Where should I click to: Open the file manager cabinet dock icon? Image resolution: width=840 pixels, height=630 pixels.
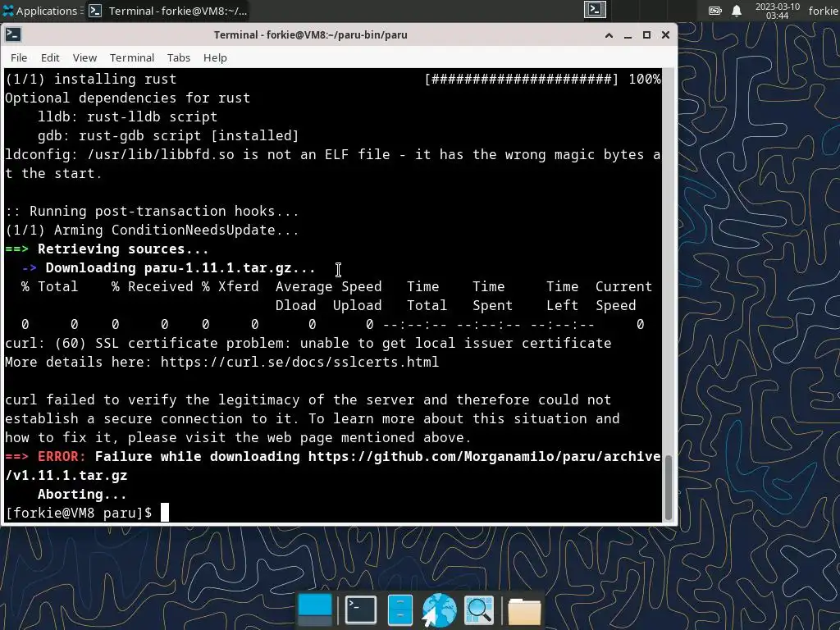click(x=399, y=610)
